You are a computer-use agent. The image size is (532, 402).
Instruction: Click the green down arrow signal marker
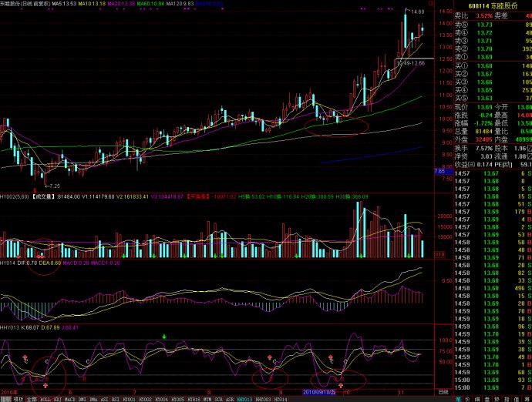pyautogui.click(x=164, y=337)
